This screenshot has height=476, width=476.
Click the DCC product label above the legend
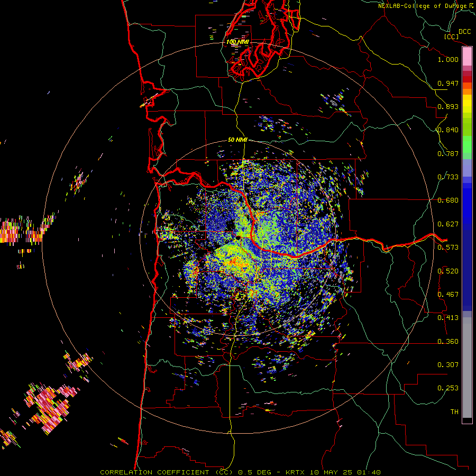pos(465,32)
